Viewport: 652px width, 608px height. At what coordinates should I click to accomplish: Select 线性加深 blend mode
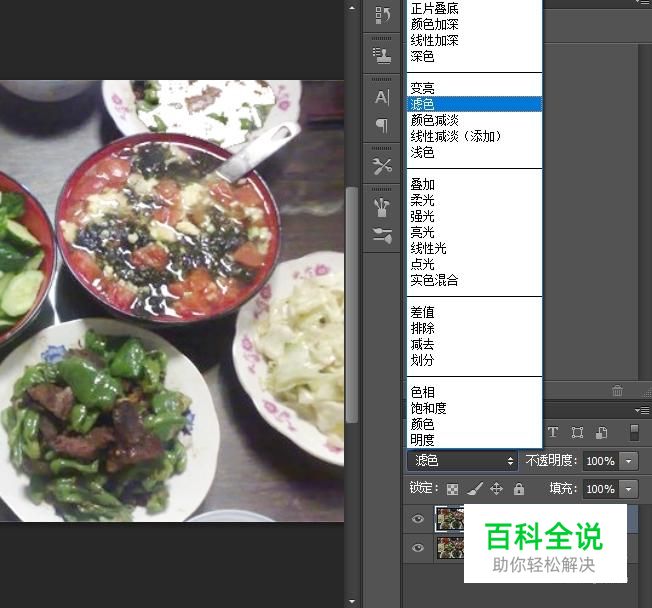point(474,40)
